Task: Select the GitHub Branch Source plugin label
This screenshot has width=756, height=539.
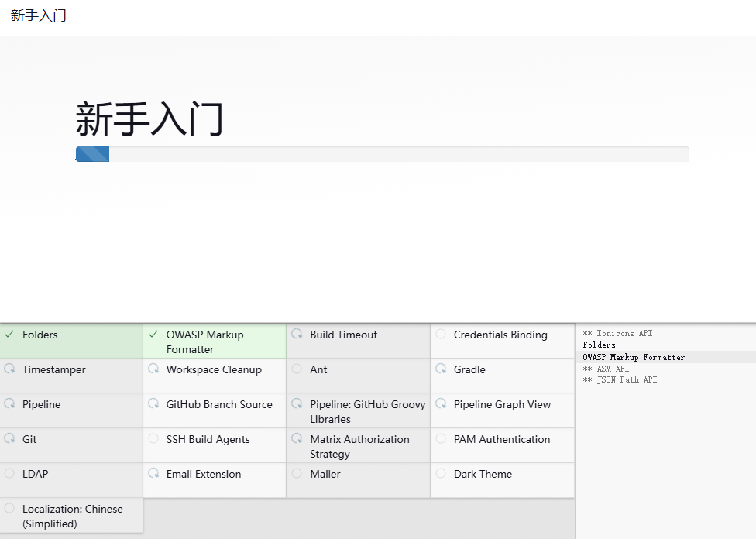Action: click(219, 404)
